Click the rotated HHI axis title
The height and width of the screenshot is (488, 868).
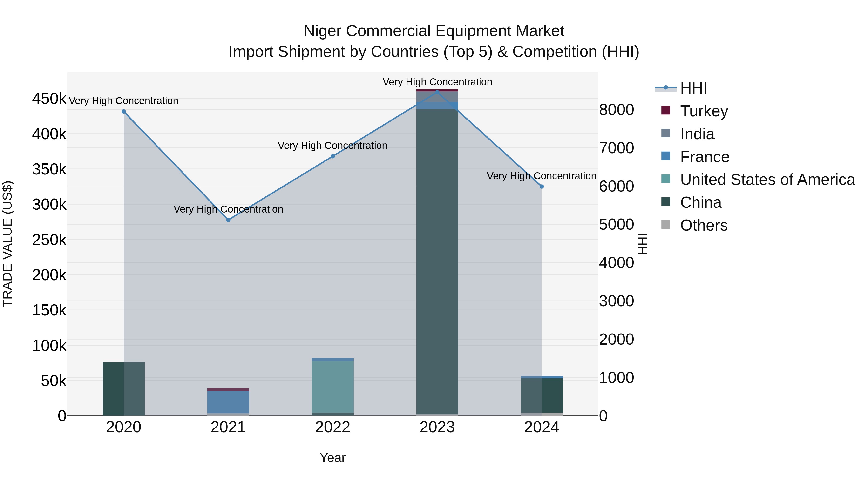(x=643, y=244)
